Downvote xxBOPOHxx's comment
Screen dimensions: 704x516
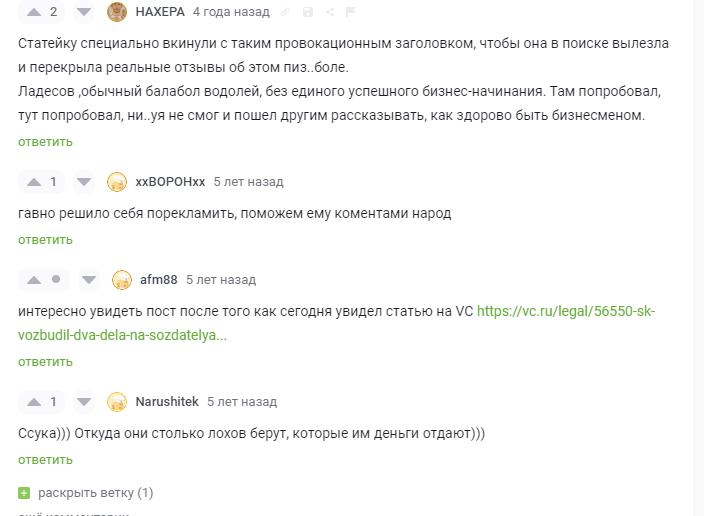tap(85, 182)
